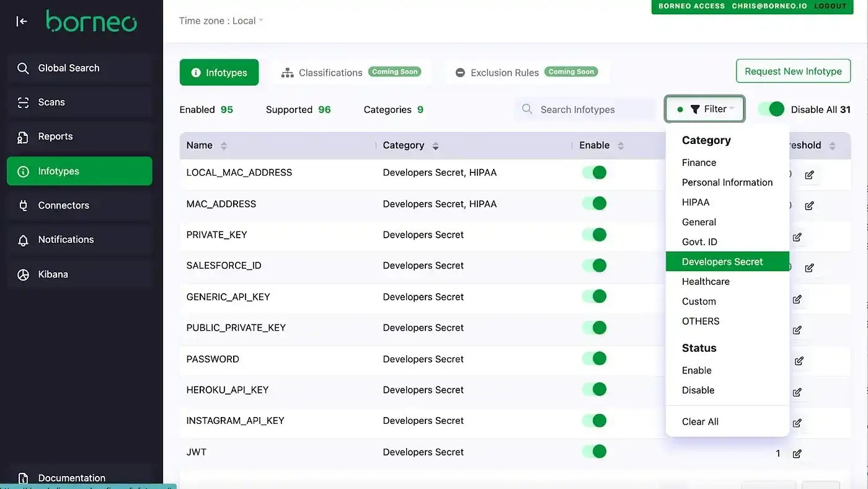Screen dimensions: 868x489
Task: Sort by the Category column arrows
Action: 435,146
